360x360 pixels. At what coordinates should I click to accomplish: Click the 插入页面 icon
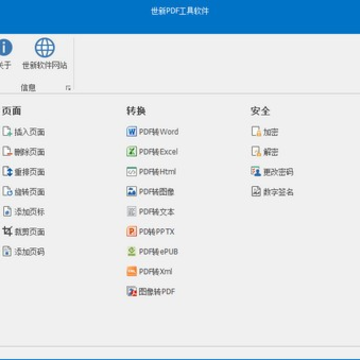pyautogui.click(x=7, y=132)
